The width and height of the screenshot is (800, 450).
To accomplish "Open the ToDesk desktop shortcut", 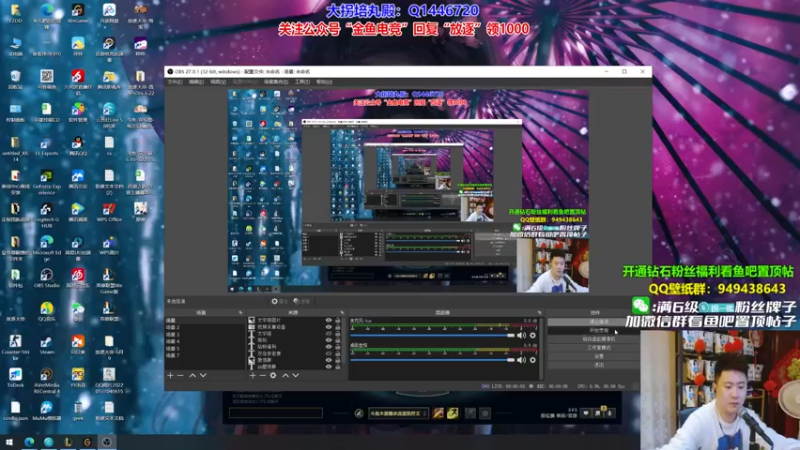I will (x=15, y=378).
